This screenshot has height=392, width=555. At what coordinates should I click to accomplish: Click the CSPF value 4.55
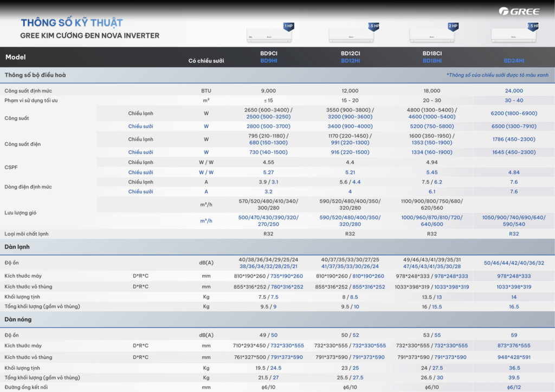(268, 162)
